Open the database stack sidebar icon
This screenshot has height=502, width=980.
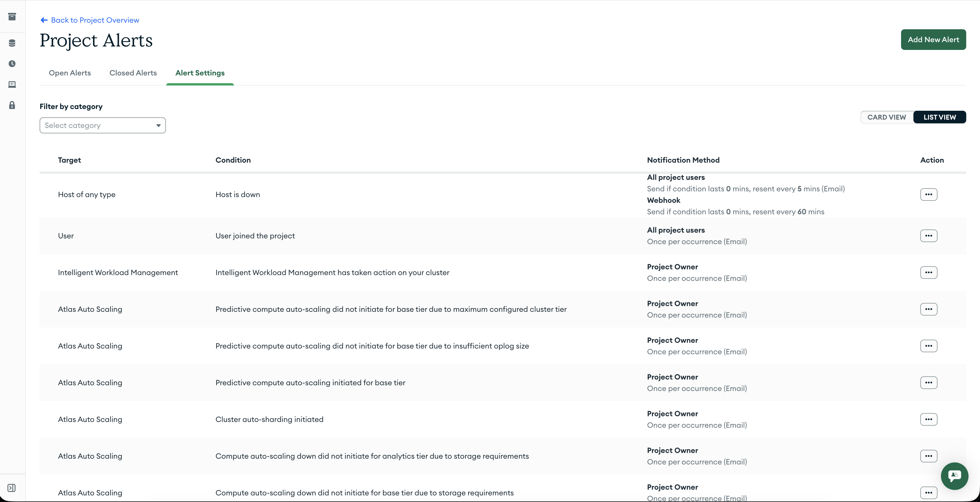tap(12, 43)
